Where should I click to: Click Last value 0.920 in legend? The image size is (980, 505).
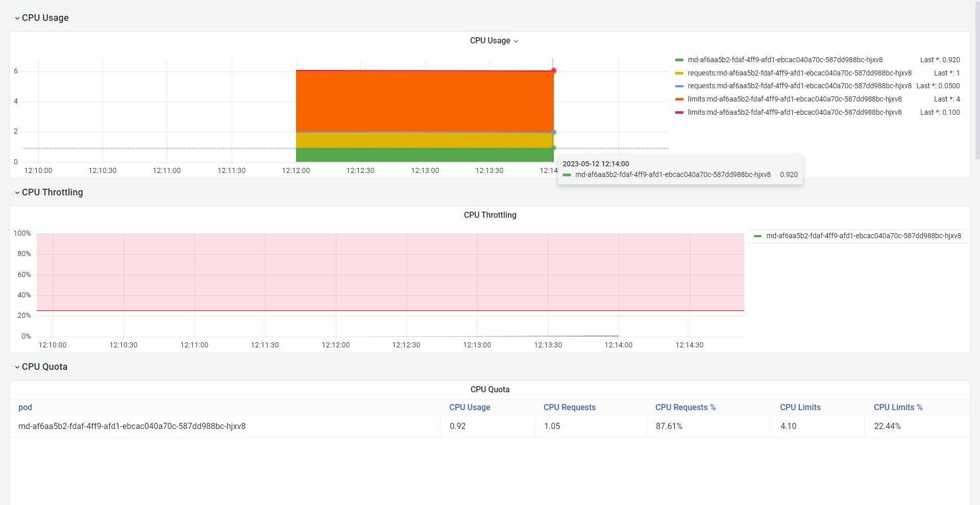(x=940, y=60)
